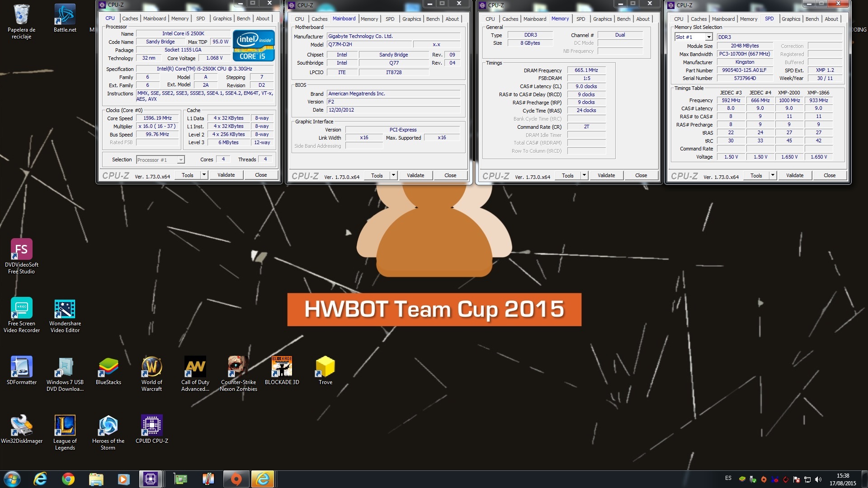Open the Trove desktop icon

point(325,371)
